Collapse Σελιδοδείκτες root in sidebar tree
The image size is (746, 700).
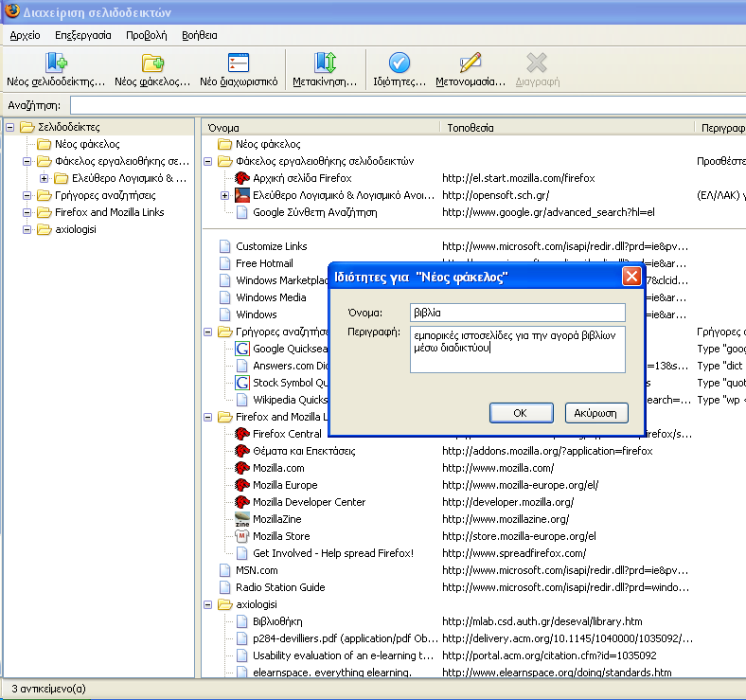pos(10,127)
